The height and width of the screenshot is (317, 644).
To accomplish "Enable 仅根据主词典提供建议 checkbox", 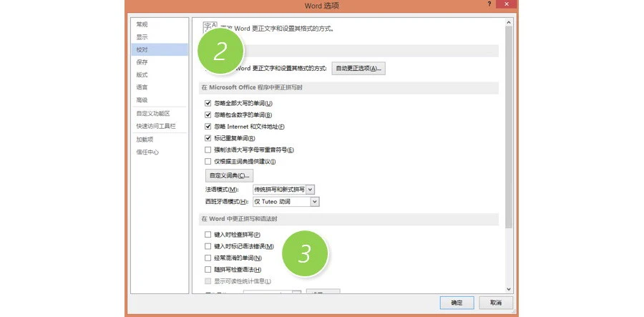I will pos(208,162).
